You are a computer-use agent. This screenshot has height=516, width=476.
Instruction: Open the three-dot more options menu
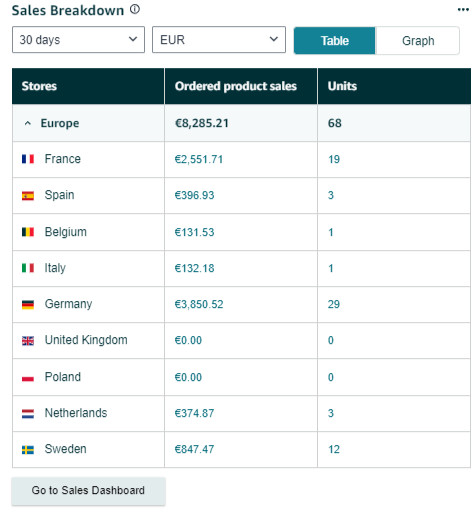click(x=463, y=10)
